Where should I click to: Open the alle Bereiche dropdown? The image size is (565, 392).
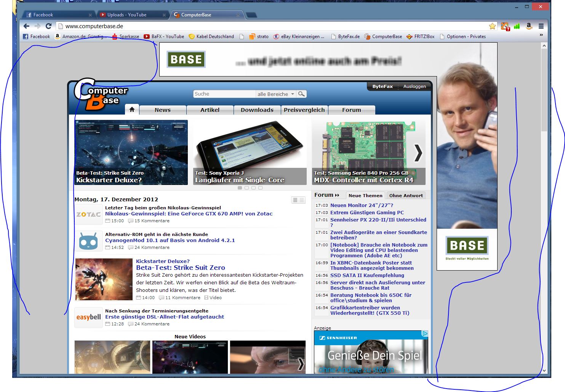pos(275,94)
